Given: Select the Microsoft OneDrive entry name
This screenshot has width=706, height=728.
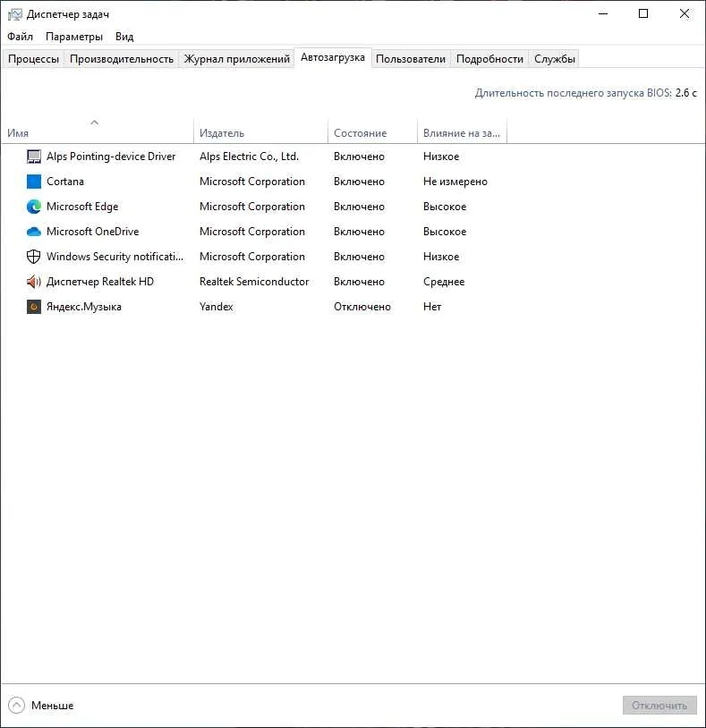Looking at the screenshot, I should [x=92, y=232].
